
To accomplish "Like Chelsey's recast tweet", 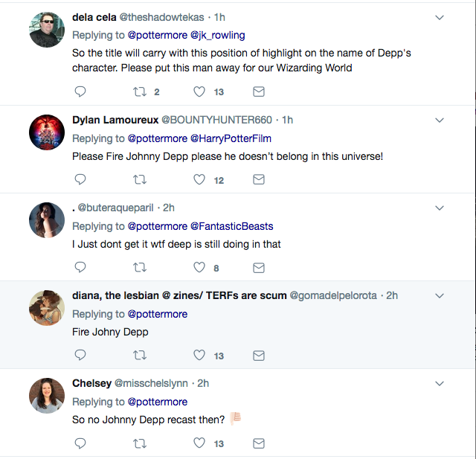I will click(x=199, y=443).
